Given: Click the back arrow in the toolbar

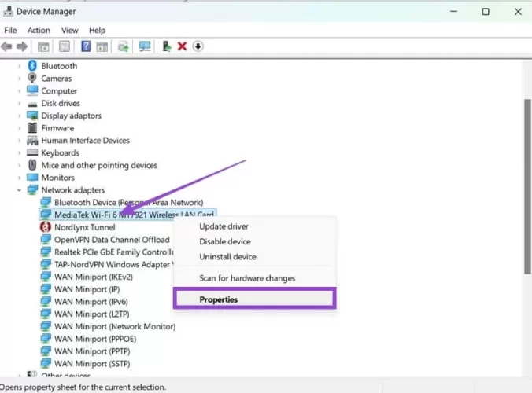Looking at the screenshot, I should [x=6, y=47].
